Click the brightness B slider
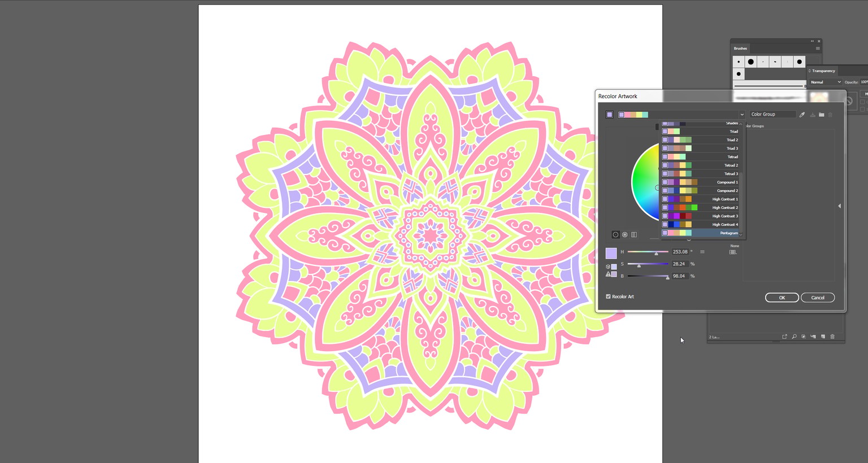The width and height of the screenshot is (868, 463). tap(648, 276)
